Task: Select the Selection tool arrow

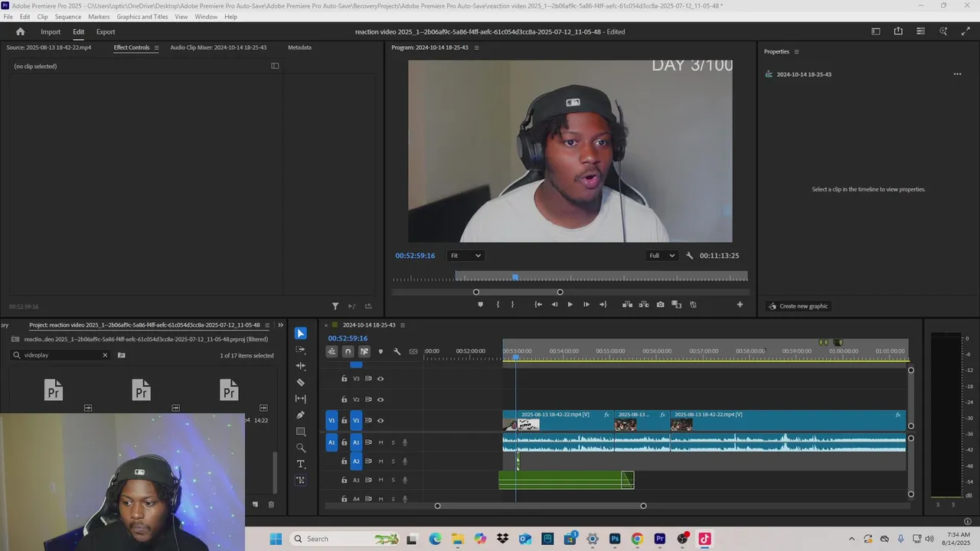Action: click(300, 334)
